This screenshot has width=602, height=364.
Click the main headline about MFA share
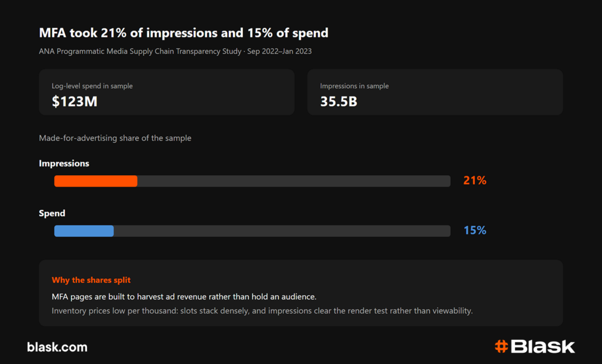click(x=183, y=33)
